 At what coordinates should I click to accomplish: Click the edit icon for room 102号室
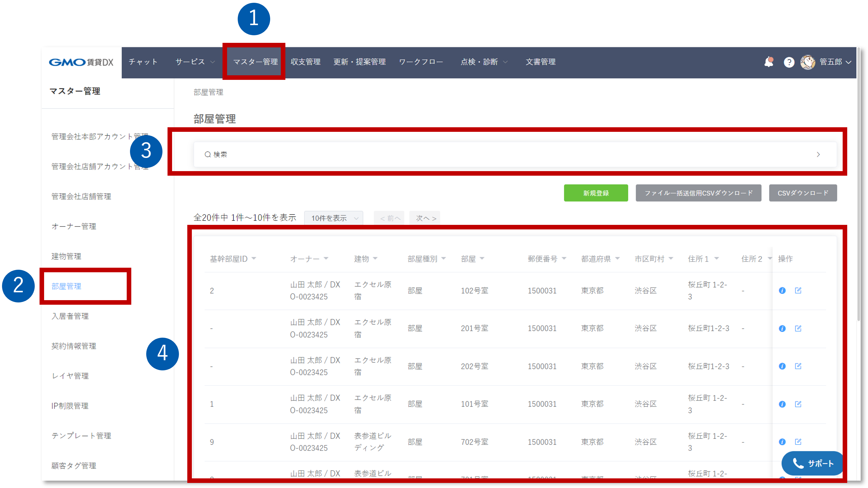pos(798,291)
